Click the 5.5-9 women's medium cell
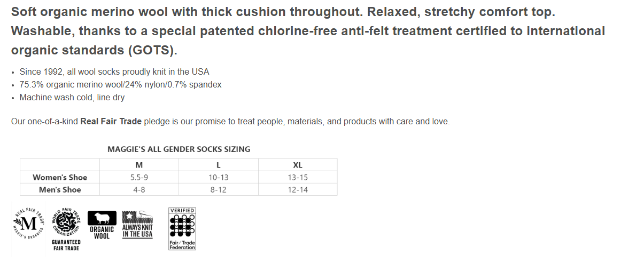 coord(139,178)
